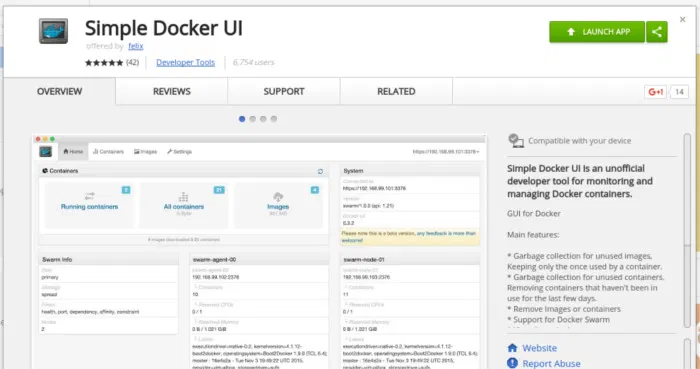
Task: Click the compatible with your device icon
Action: 516,141
